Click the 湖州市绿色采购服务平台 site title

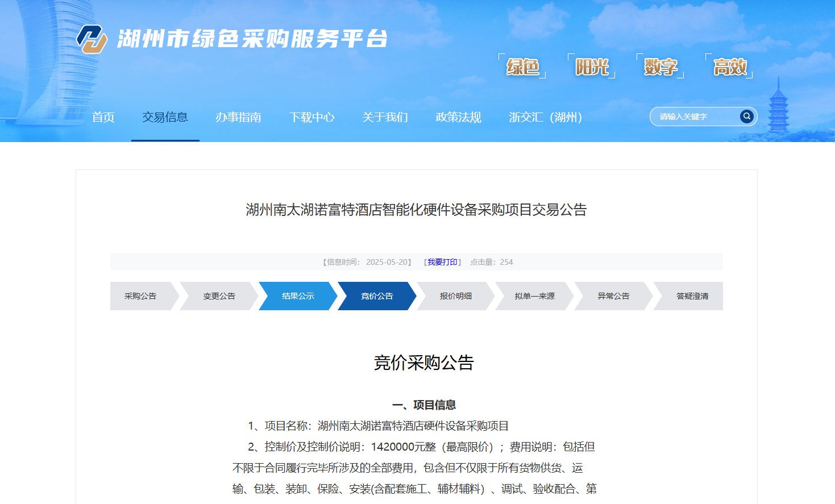(x=252, y=39)
